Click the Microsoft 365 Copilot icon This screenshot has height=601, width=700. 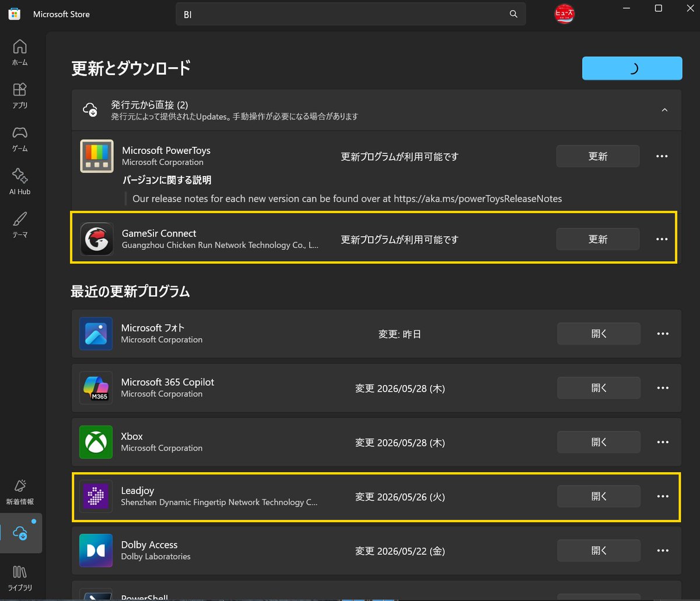[x=96, y=388]
